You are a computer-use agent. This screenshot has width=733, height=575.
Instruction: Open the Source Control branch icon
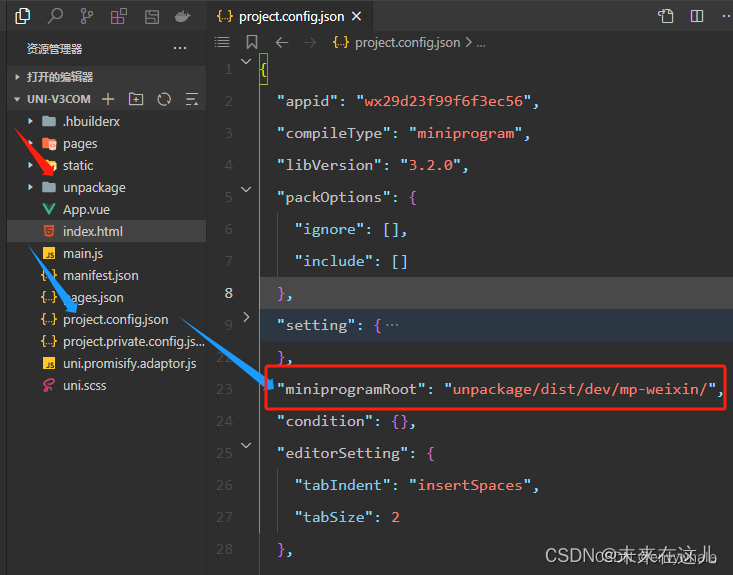click(x=86, y=16)
